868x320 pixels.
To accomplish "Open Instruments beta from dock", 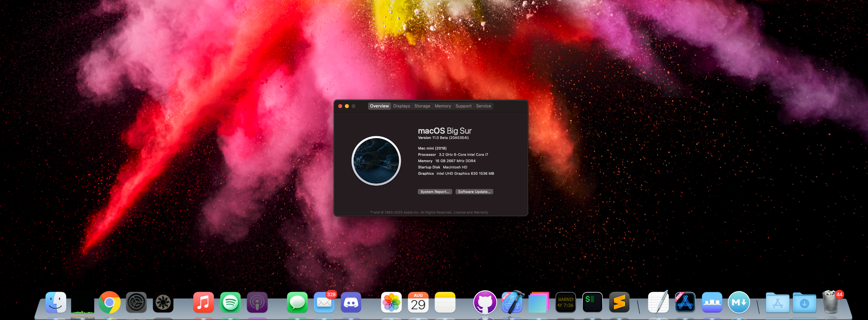I will 685,302.
